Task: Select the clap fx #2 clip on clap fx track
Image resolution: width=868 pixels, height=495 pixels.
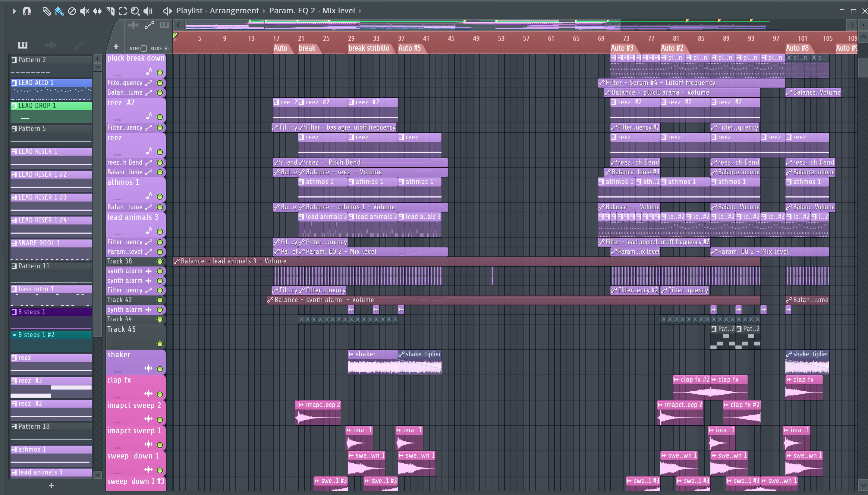Action: pos(692,388)
